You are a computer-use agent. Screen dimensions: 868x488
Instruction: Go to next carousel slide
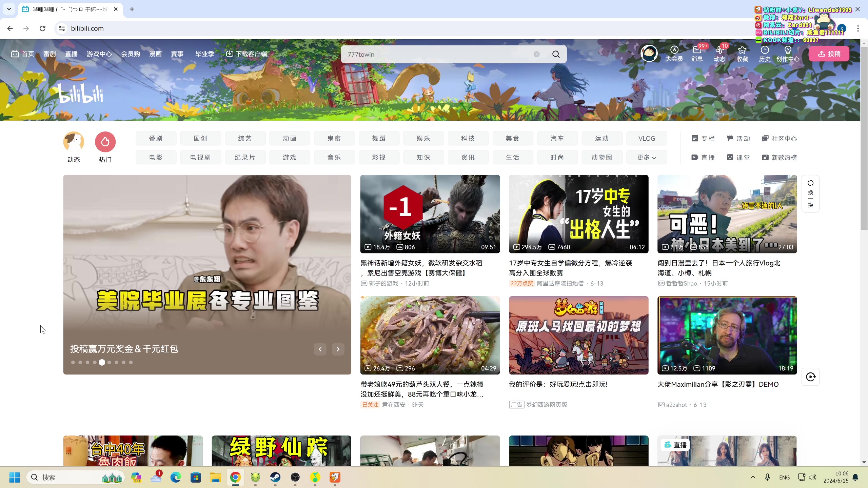point(338,349)
